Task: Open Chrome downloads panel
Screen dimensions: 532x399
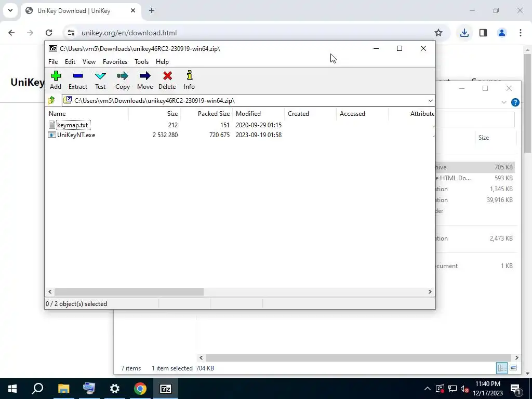Action: coord(464,33)
